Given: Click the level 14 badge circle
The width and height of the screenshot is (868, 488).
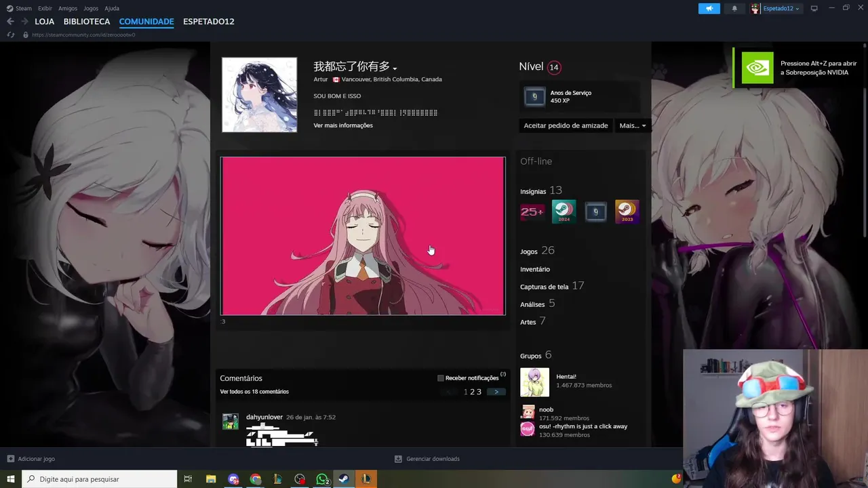Looking at the screenshot, I should 554,67.
